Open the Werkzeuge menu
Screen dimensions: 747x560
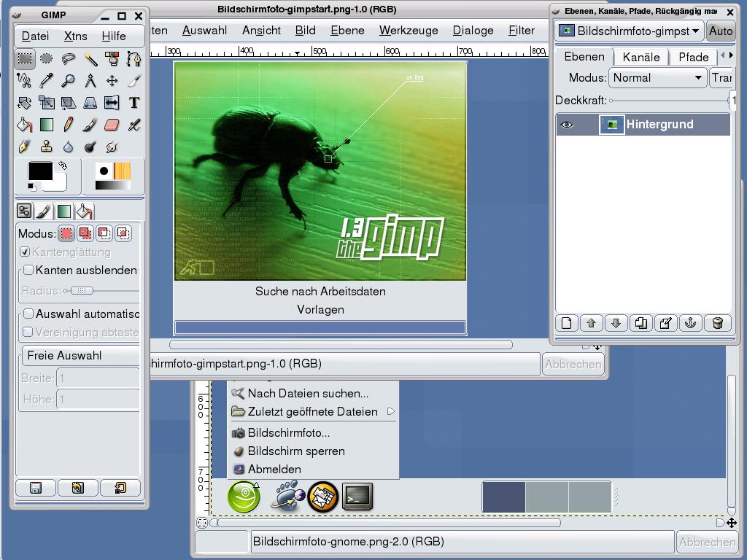click(x=409, y=31)
